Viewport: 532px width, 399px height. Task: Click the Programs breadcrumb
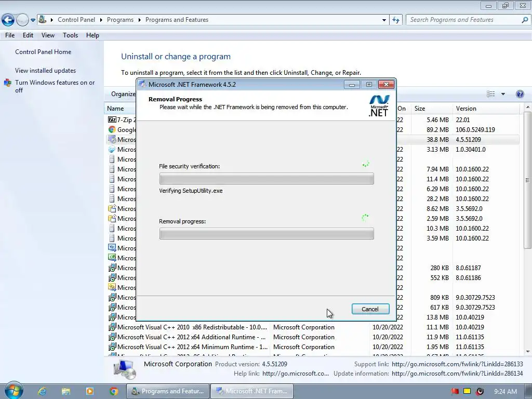(x=120, y=20)
